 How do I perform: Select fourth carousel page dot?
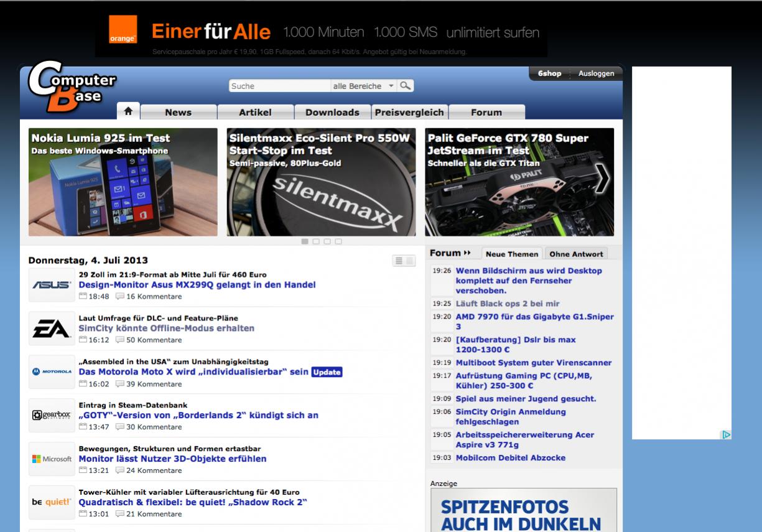coord(338,241)
